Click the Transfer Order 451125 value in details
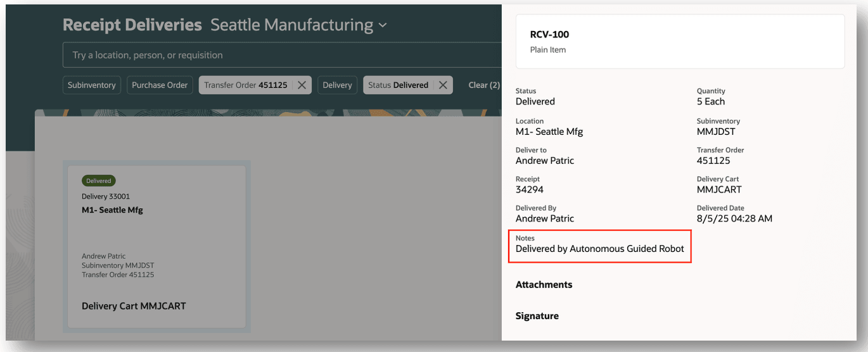This screenshot has width=868, height=352. coord(713,161)
